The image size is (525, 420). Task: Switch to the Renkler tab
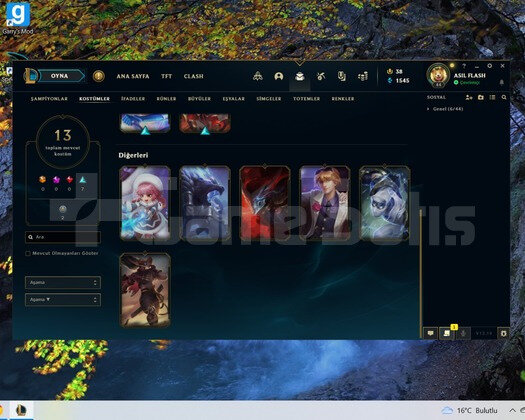(x=343, y=99)
